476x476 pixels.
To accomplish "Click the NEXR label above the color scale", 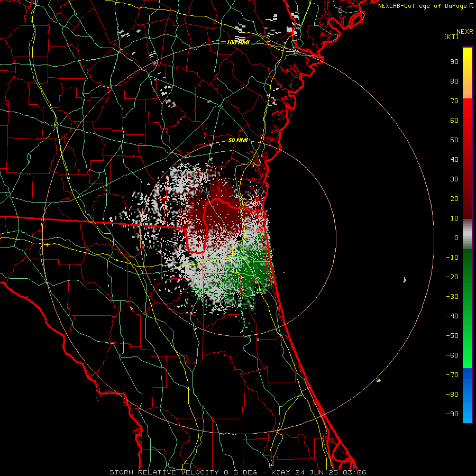I will click(x=464, y=32).
